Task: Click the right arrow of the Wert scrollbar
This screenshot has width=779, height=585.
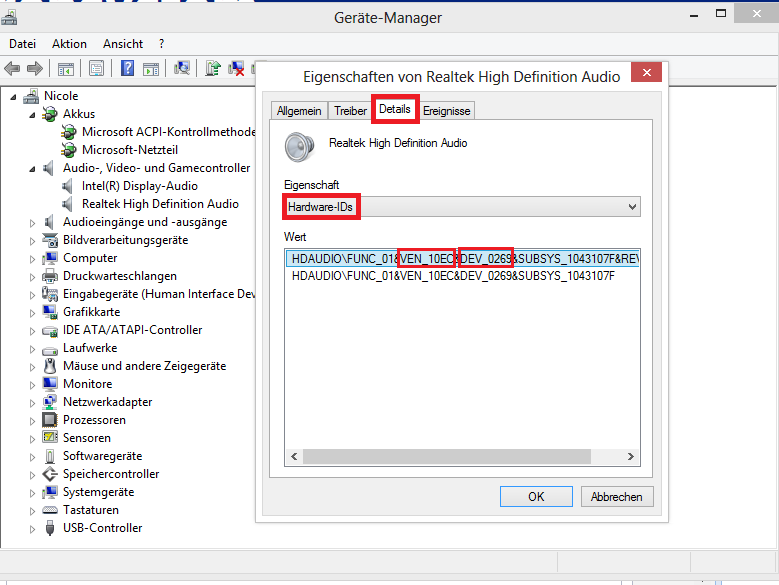Action: coord(631,456)
